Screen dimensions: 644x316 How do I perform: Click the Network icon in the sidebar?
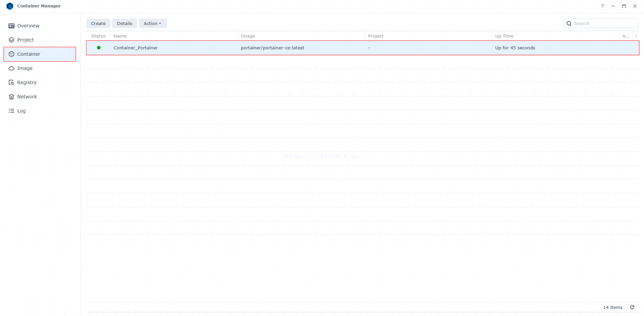11,97
